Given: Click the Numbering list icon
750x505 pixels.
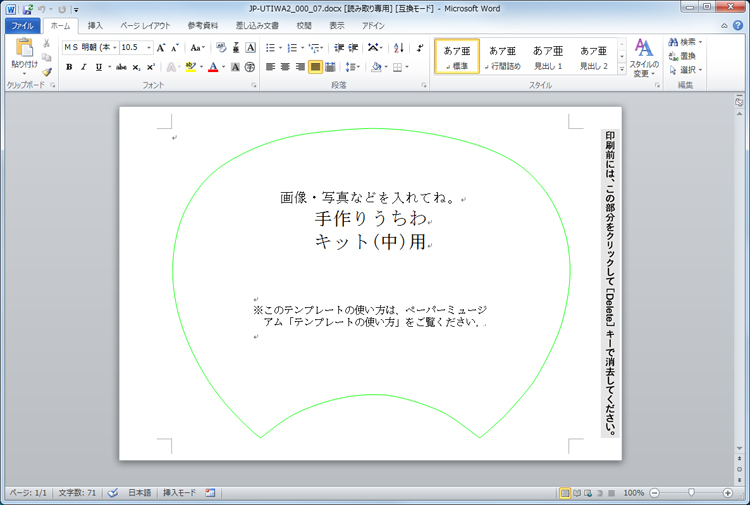Looking at the screenshot, I should pyautogui.click(x=292, y=47).
